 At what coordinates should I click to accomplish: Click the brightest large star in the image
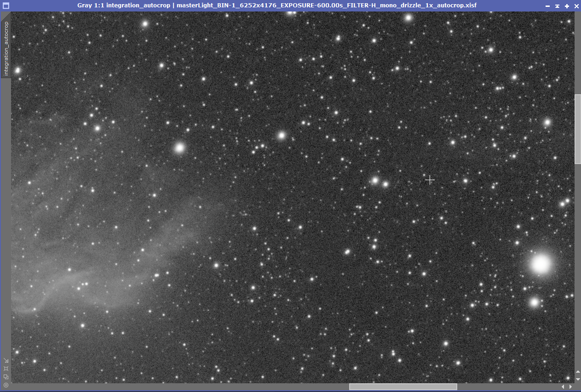[541, 264]
